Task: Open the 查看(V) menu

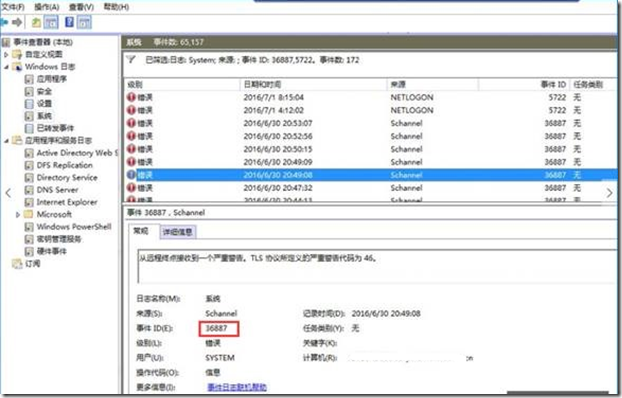Action: (x=81, y=7)
